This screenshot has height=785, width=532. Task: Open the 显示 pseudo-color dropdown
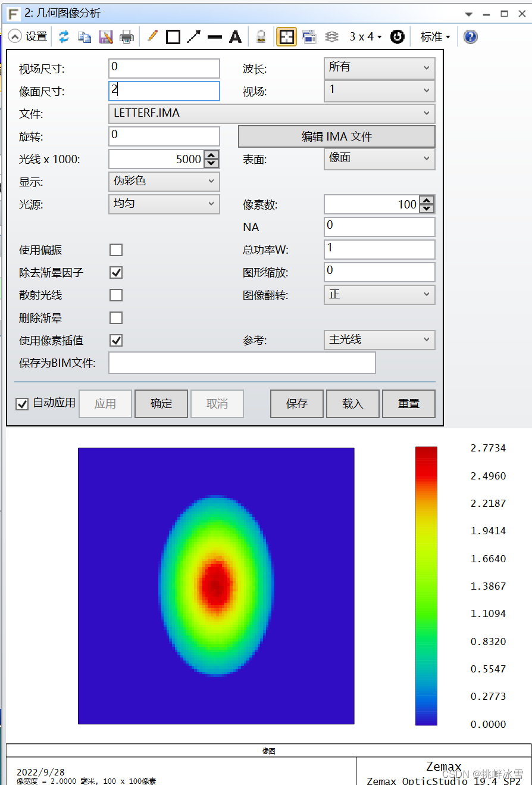pyautogui.click(x=164, y=181)
